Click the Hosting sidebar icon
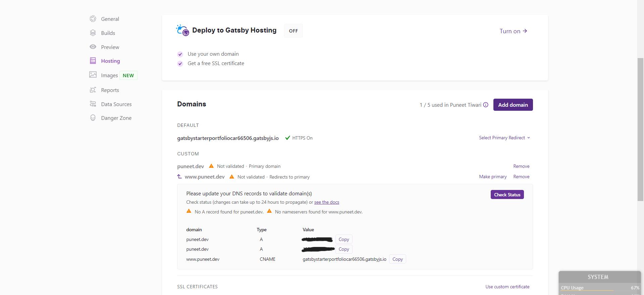The image size is (644, 295). [93, 61]
